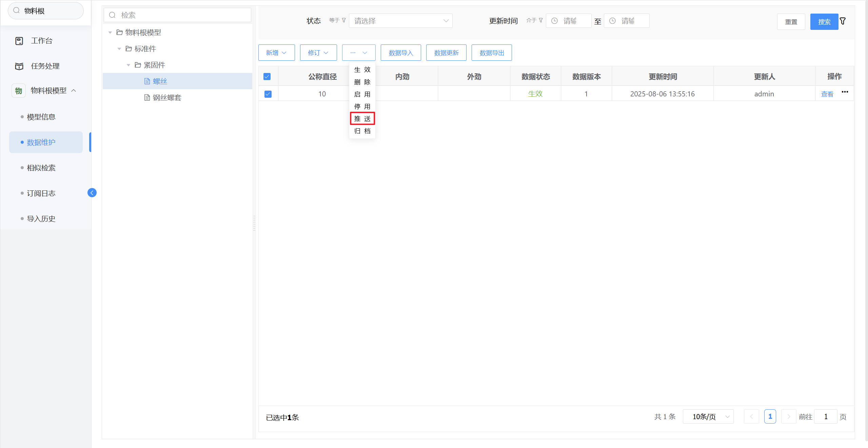Open the row's three-dot more actions
This screenshot has height=448, width=868.
coord(845,92)
